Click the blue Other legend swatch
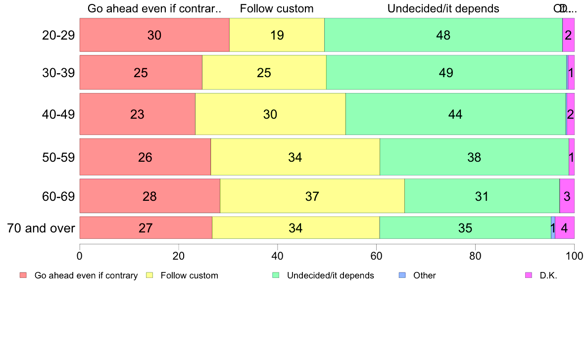Viewport: 588px width, 364px height. (402, 275)
